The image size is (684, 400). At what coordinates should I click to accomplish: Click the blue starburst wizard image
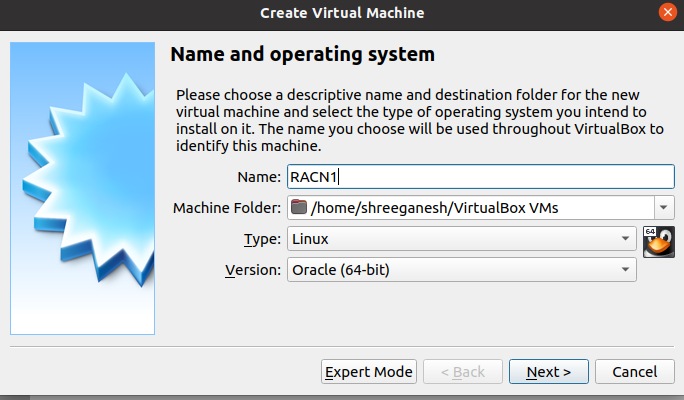(82, 188)
